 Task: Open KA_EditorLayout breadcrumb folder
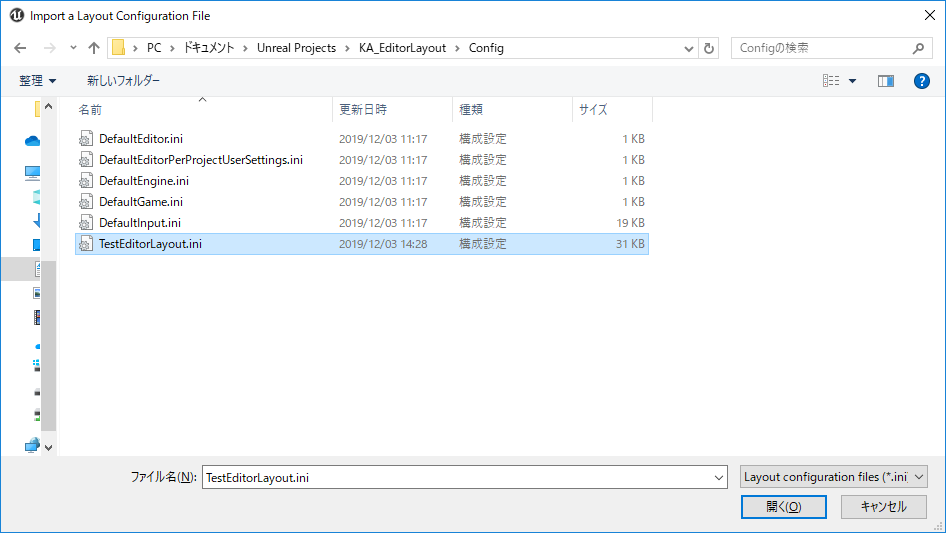[402, 48]
